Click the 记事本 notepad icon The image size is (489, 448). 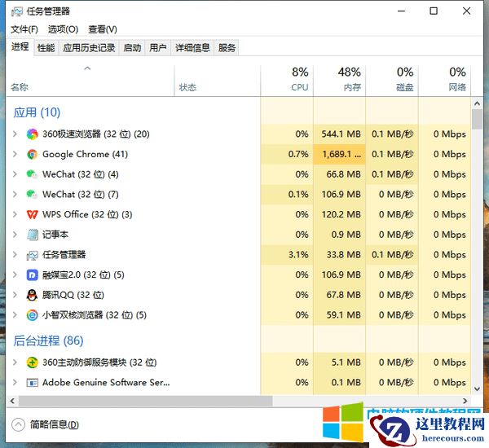click(x=32, y=235)
